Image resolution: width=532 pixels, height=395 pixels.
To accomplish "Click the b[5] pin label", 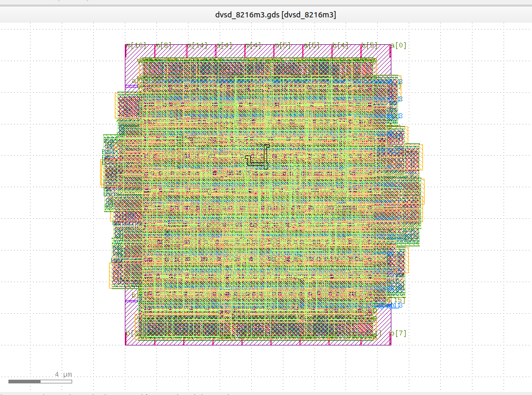I will 369,46.
